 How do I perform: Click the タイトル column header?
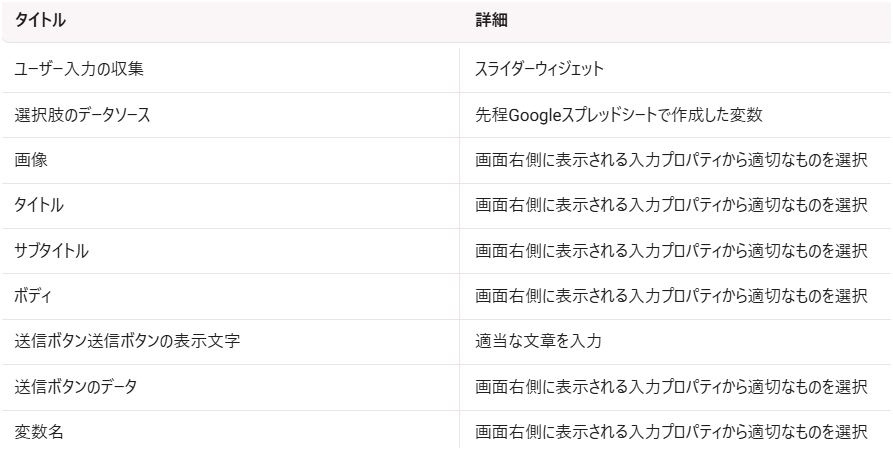[x=40, y=21]
